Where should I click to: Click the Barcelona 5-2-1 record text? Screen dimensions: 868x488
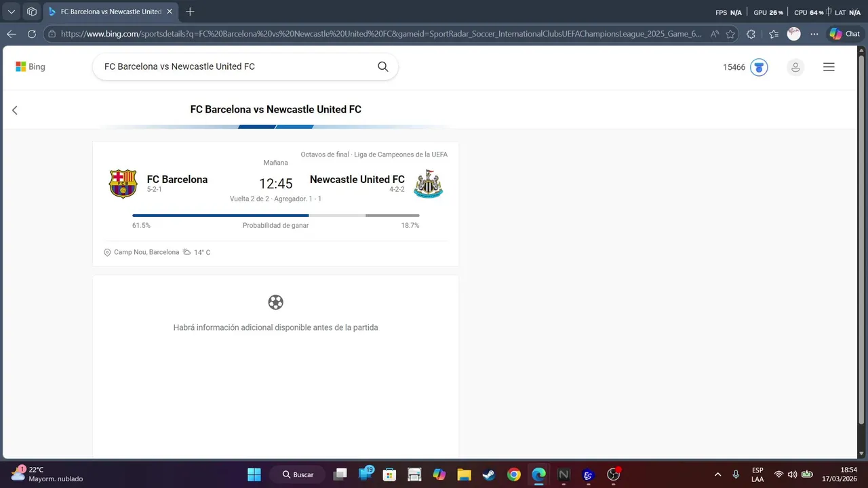pyautogui.click(x=155, y=190)
